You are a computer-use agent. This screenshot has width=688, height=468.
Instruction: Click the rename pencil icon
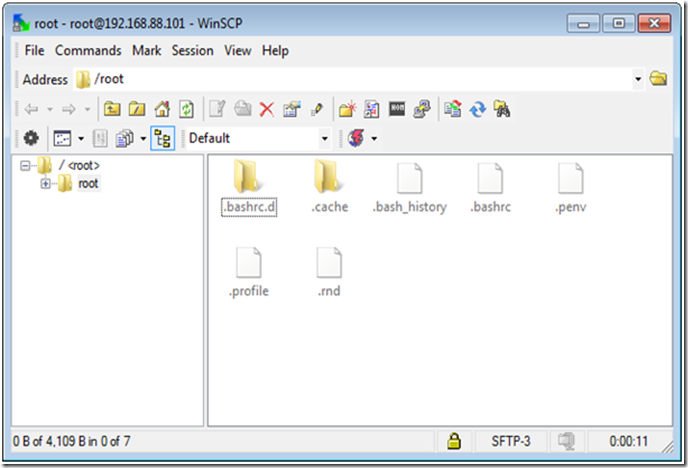[x=316, y=109]
